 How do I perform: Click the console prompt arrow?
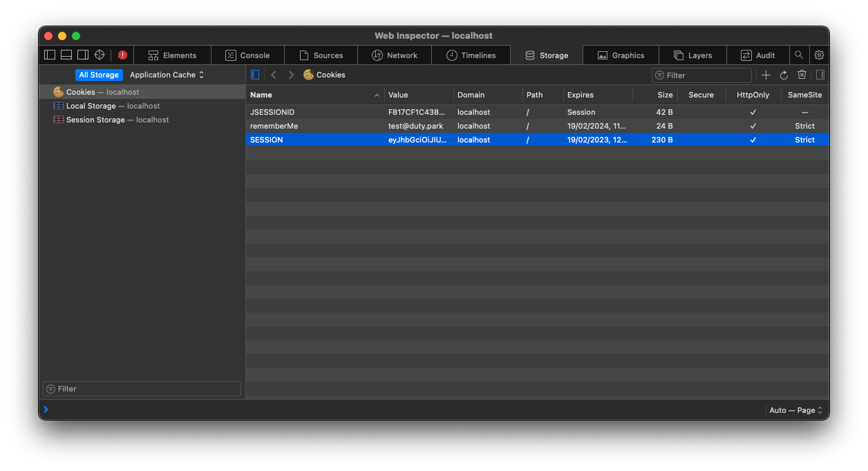(x=46, y=409)
